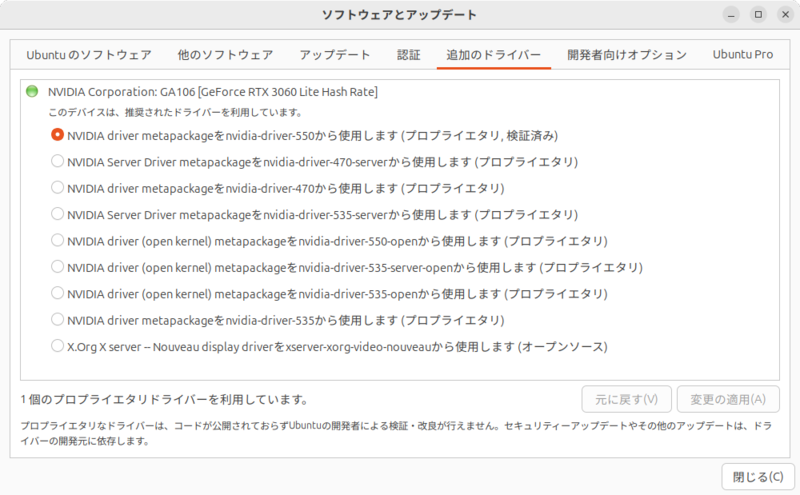
Task: Switch to the Nouveau open source driver
Action: [x=57, y=346]
